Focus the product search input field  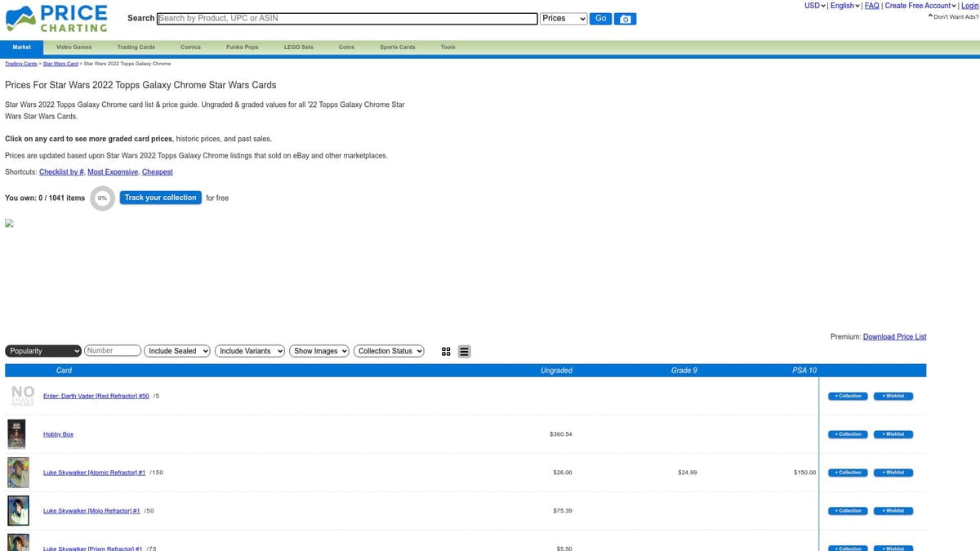coord(347,19)
